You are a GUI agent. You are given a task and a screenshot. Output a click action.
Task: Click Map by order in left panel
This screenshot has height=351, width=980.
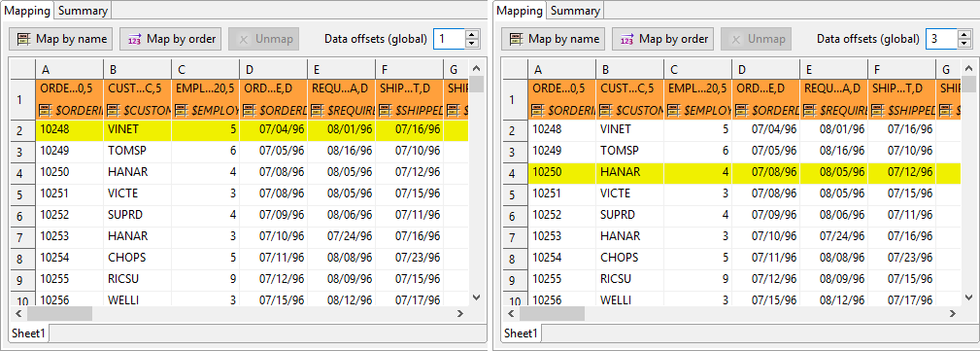point(171,39)
